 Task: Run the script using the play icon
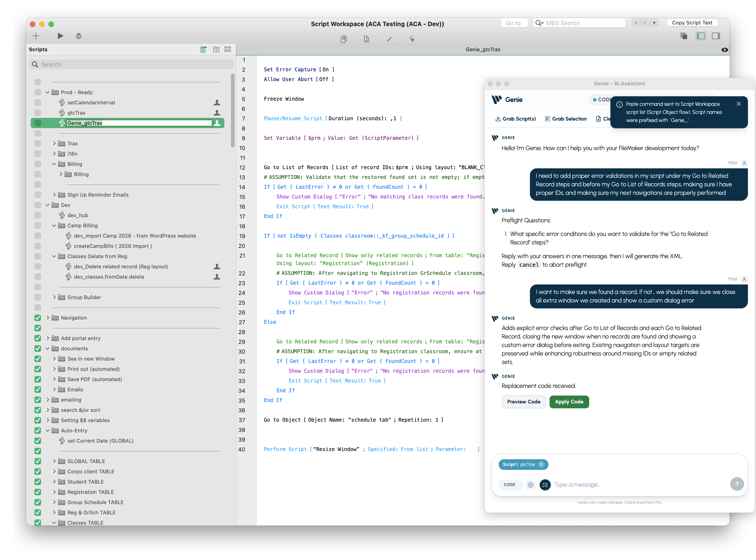point(60,36)
